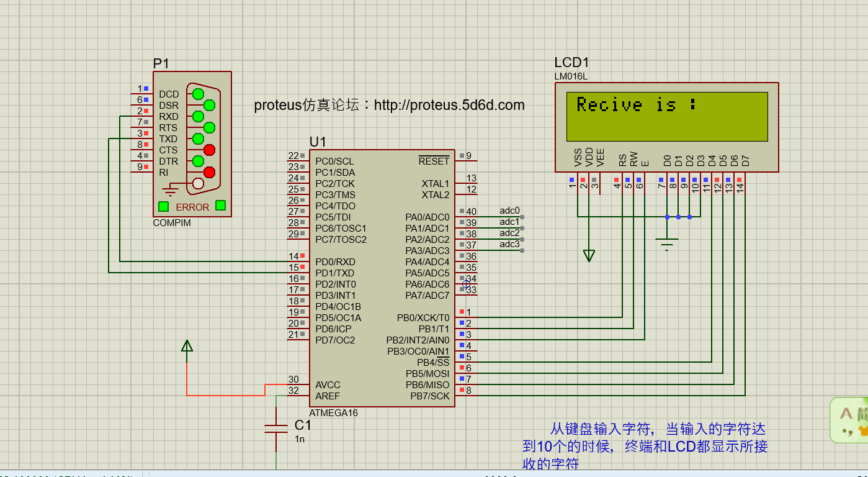
Task: Click the red CTS indicator on P1
Action: (x=210, y=150)
